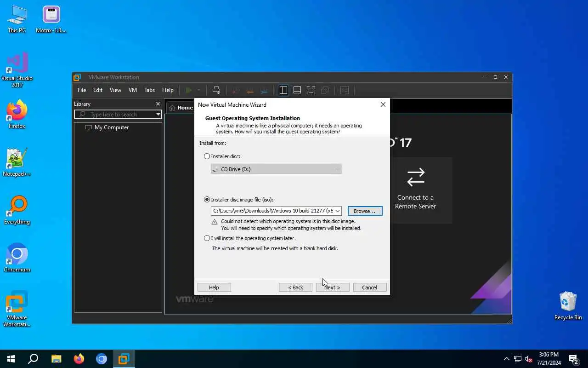The width and height of the screenshot is (588, 368).
Task: Select the Installer disc radio button
Action: (x=207, y=156)
